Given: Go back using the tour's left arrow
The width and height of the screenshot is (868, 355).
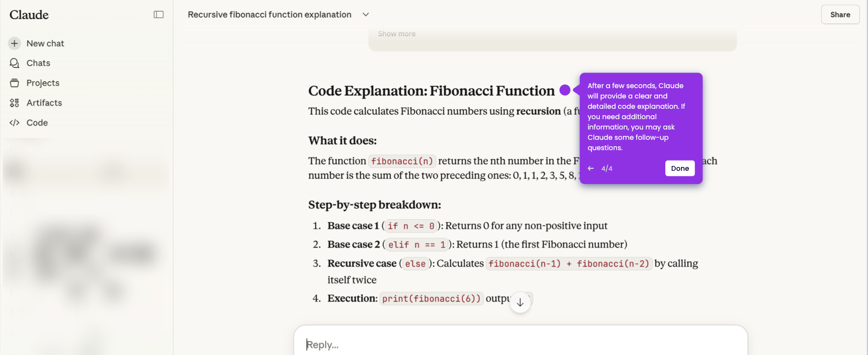Looking at the screenshot, I should click(x=591, y=168).
